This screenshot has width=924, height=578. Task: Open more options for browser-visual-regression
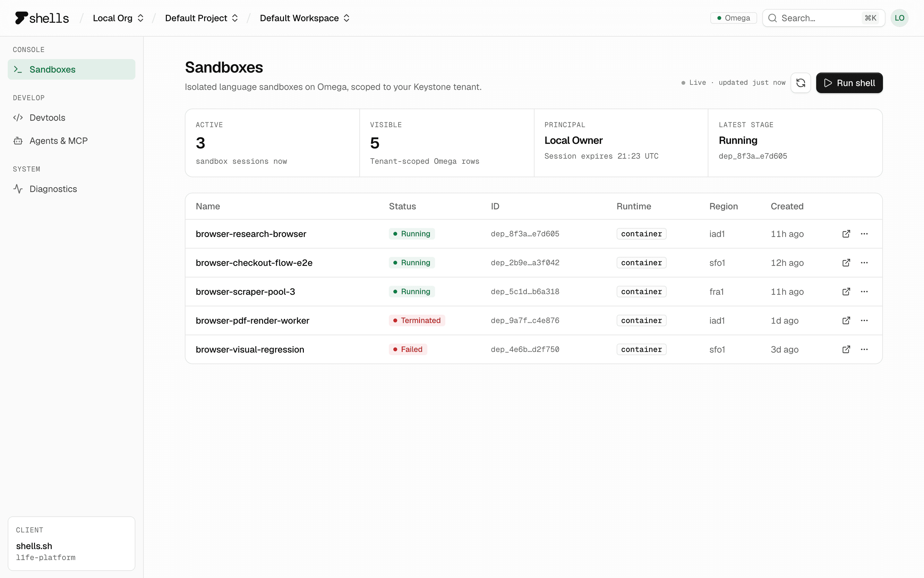[x=864, y=349]
